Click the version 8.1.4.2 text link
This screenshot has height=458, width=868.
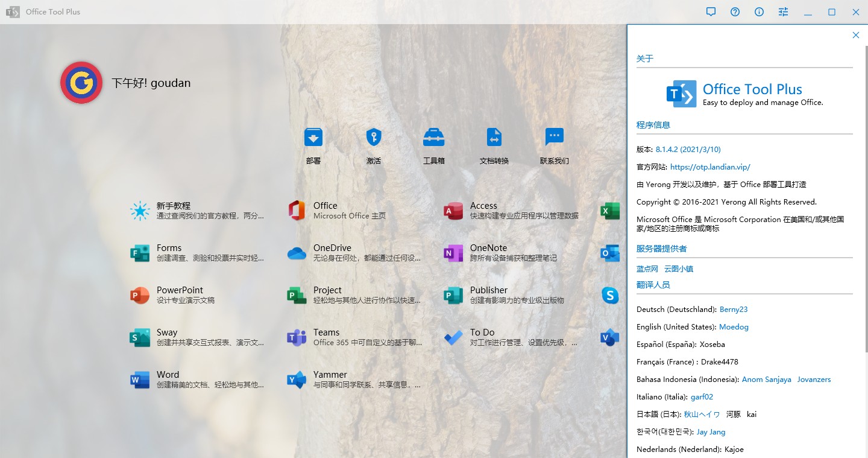tap(688, 150)
